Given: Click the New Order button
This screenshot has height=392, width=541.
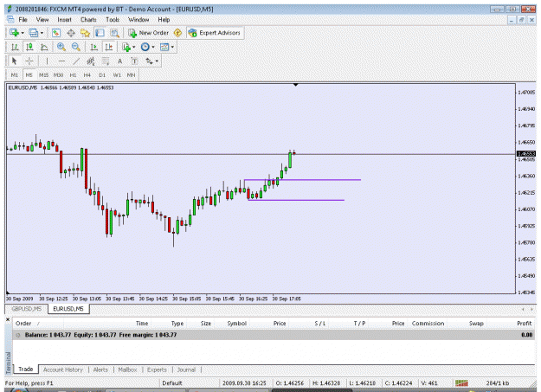Looking at the screenshot, I should (x=148, y=33).
